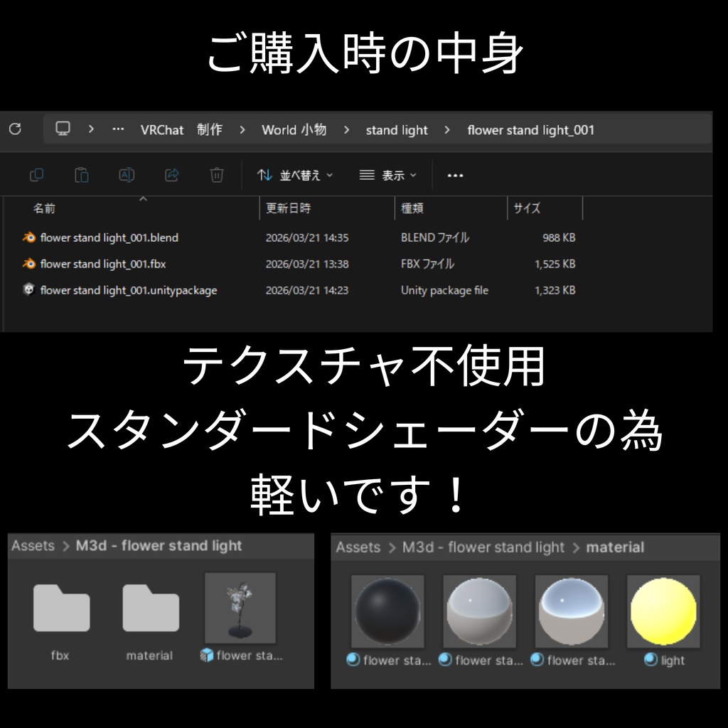Select flower stand light_001.blend file

(x=109, y=237)
